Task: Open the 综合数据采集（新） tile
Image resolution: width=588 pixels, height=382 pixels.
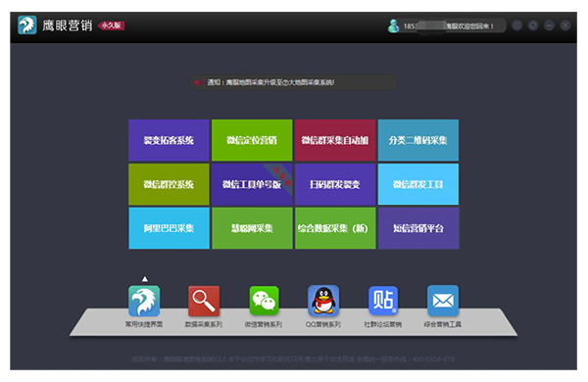Action: (335, 228)
